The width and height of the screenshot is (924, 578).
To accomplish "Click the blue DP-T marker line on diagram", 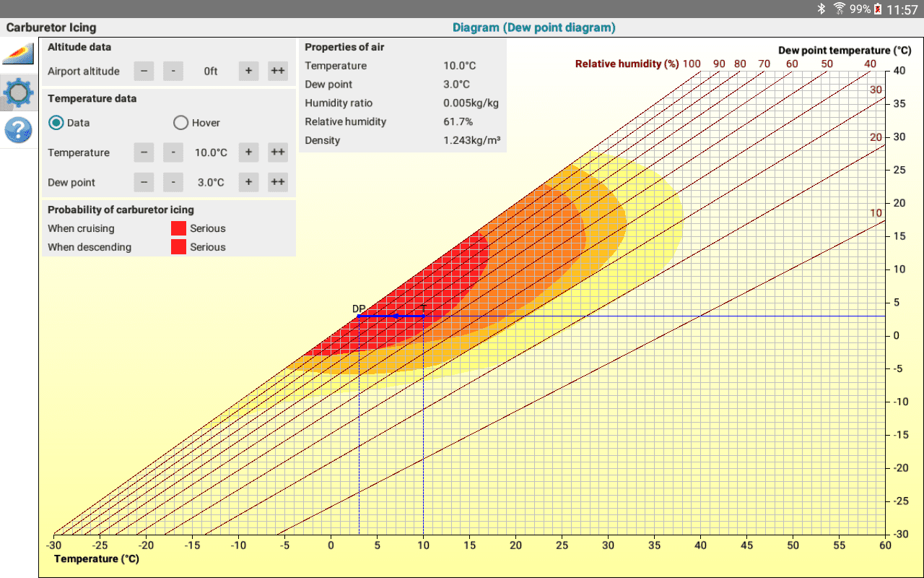I will click(391, 316).
